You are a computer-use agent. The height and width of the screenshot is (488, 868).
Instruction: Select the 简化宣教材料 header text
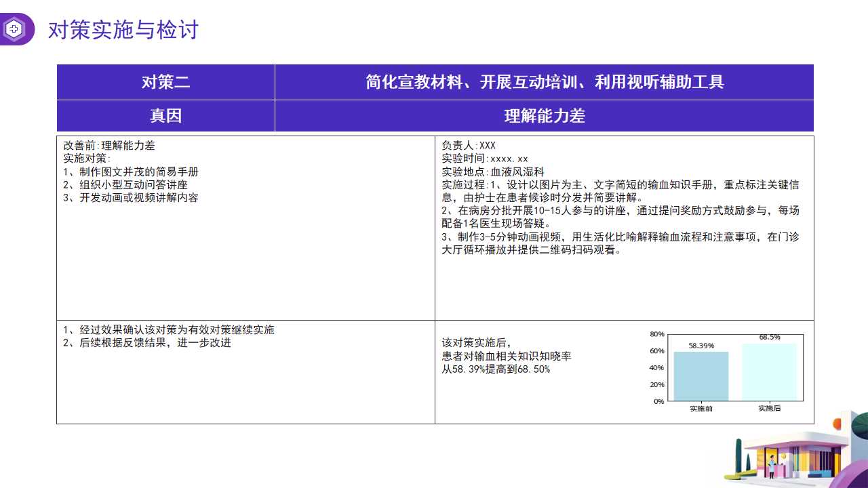544,82
